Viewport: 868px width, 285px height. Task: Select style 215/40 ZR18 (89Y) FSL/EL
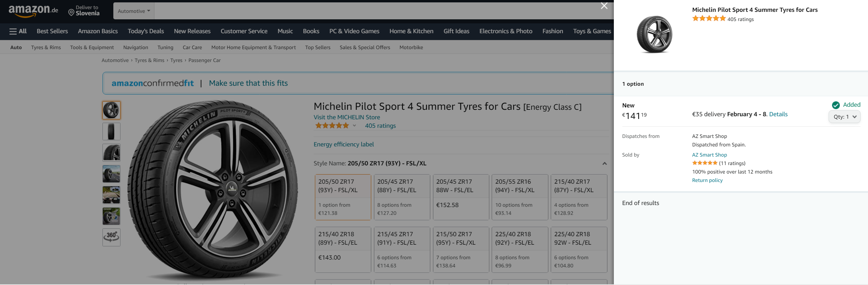click(343, 250)
